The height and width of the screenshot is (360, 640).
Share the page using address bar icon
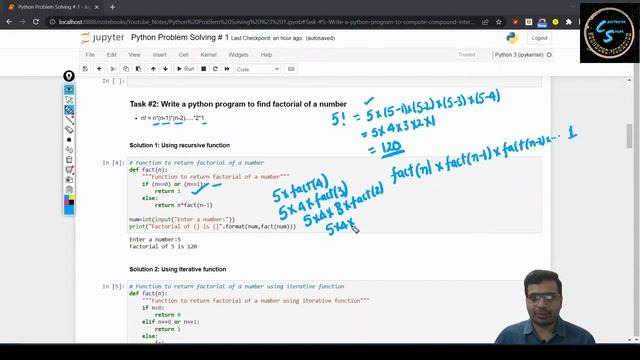485,22
